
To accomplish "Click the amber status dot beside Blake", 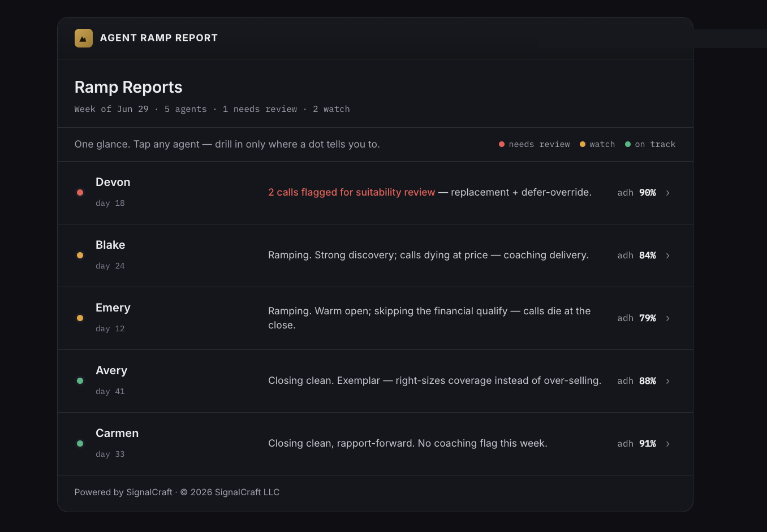I will click(80, 256).
